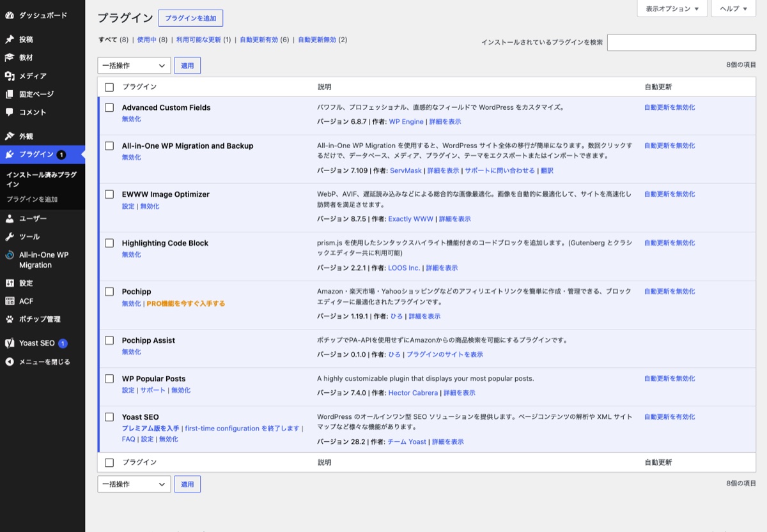The width and height of the screenshot is (767, 532).
Task: Click the ACF grid icon in sidebar
Action: pos(10,301)
